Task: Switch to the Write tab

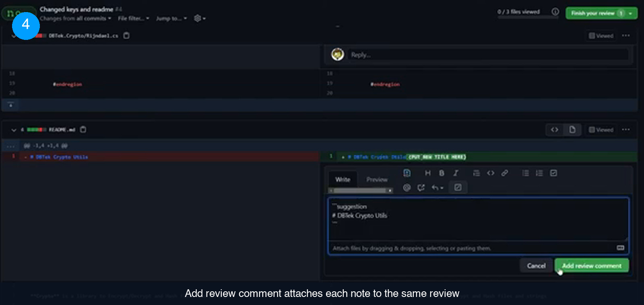Action: pos(343,180)
